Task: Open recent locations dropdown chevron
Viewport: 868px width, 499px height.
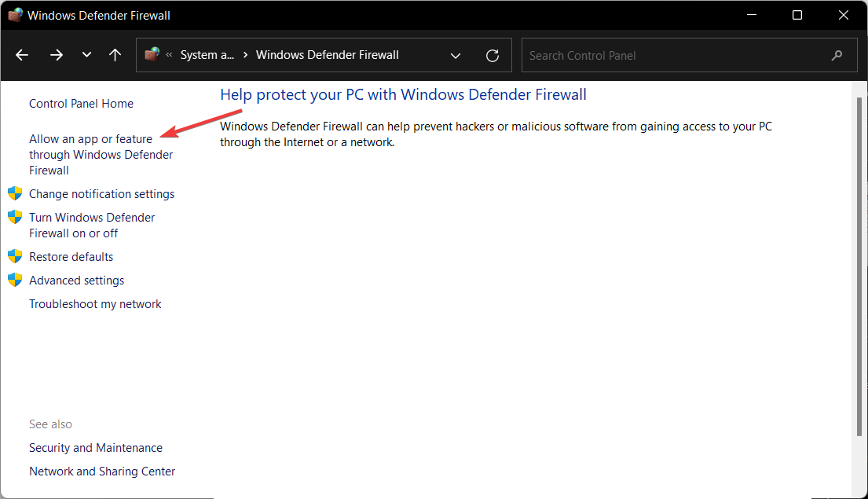Action: (x=86, y=55)
